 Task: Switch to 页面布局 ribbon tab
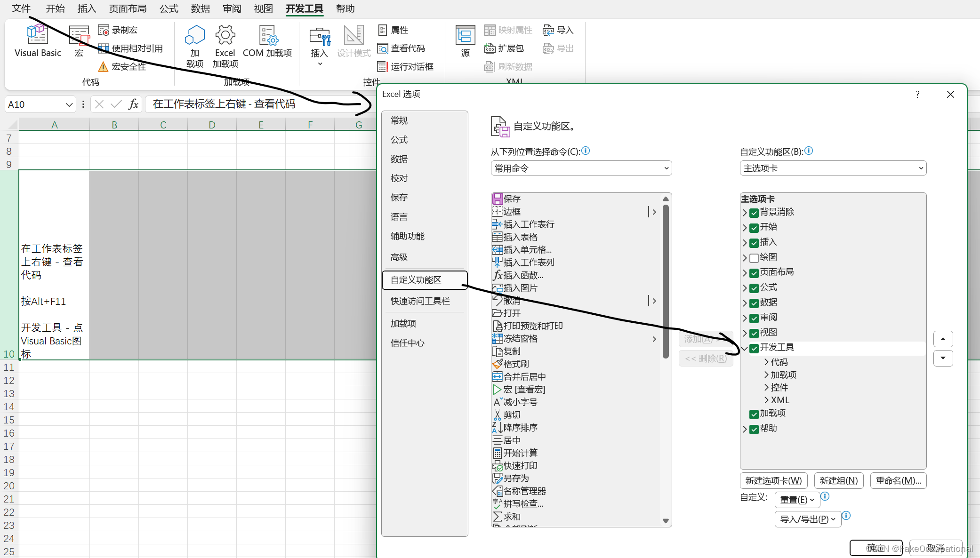(128, 8)
